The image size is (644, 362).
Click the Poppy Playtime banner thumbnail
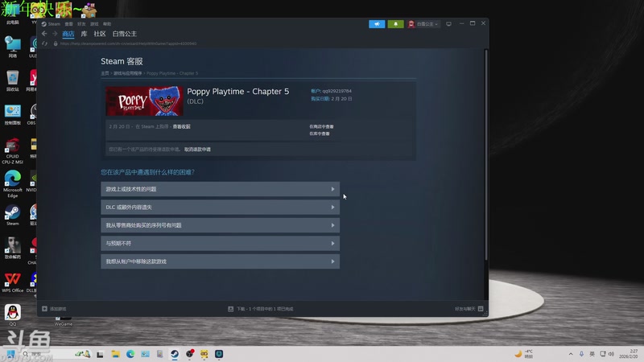[144, 101]
